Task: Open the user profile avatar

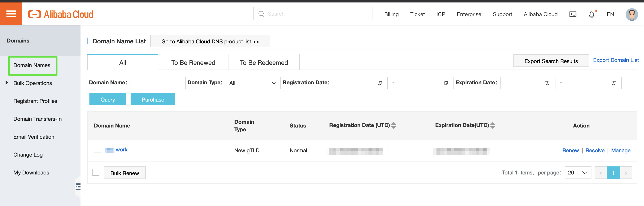Action: (x=631, y=14)
